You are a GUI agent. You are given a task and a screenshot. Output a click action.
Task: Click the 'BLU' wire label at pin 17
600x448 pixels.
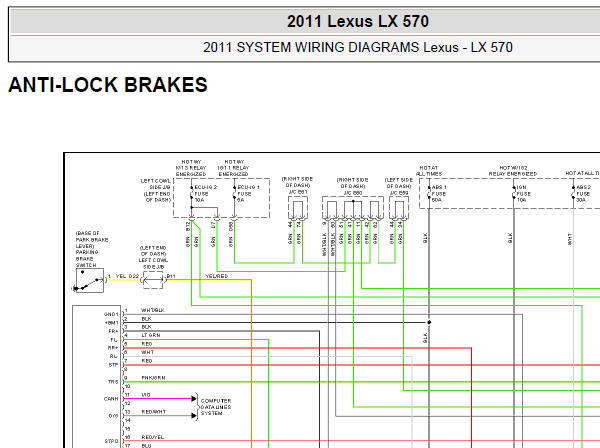coord(146,446)
